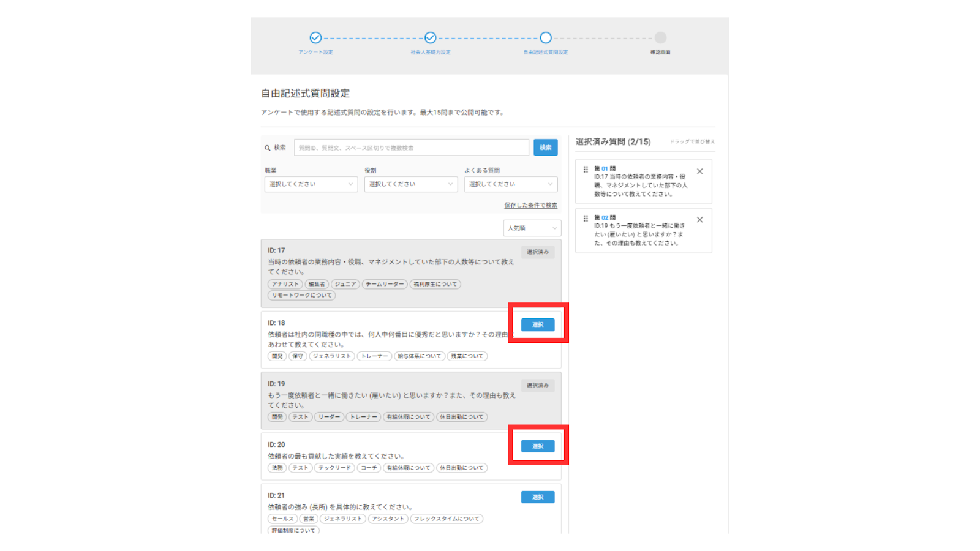Select question ID: 20
Screen dimensions: 980x551
[538, 446]
